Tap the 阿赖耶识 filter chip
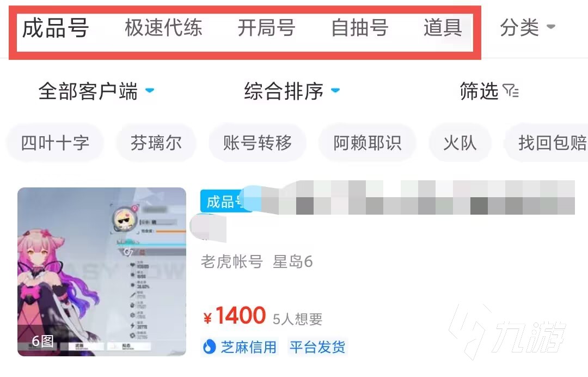This screenshot has width=588, height=377. pyautogui.click(x=367, y=143)
